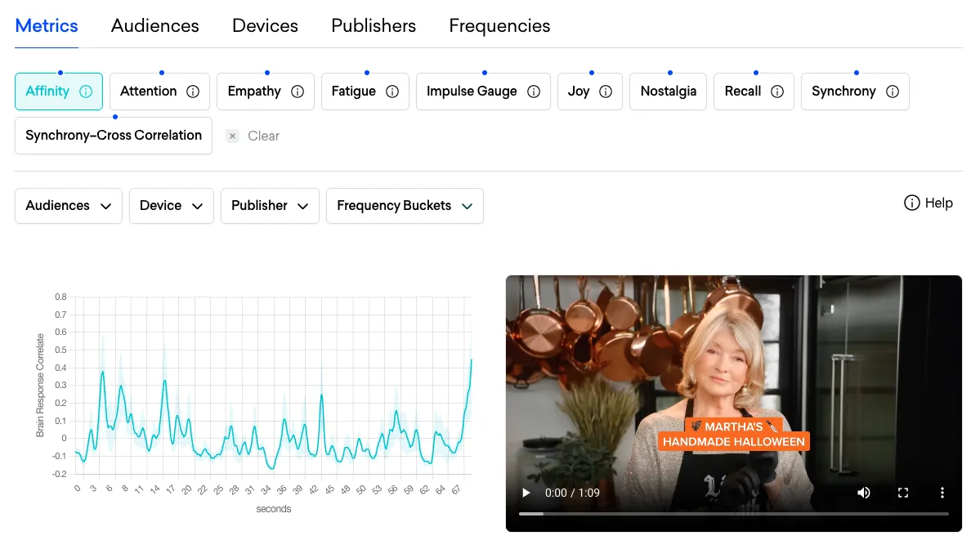Open the Help info icon
980x558 pixels.
[x=912, y=203]
